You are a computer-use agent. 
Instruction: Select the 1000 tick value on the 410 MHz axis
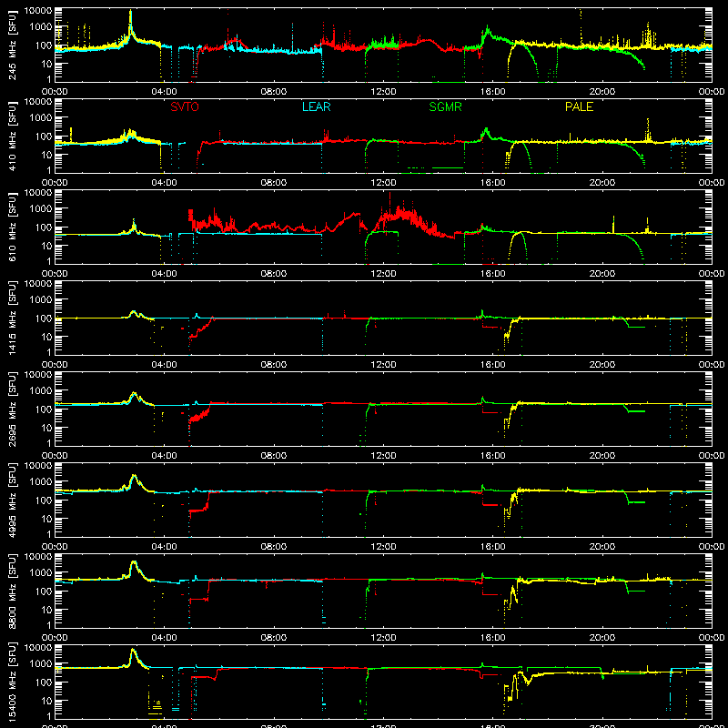tap(41, 118)
